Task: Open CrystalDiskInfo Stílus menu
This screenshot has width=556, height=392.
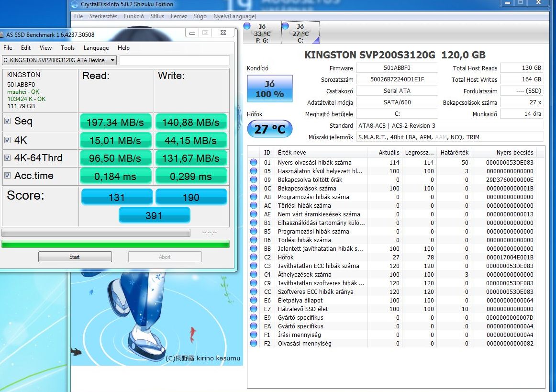Action: (x=157, y=16)
